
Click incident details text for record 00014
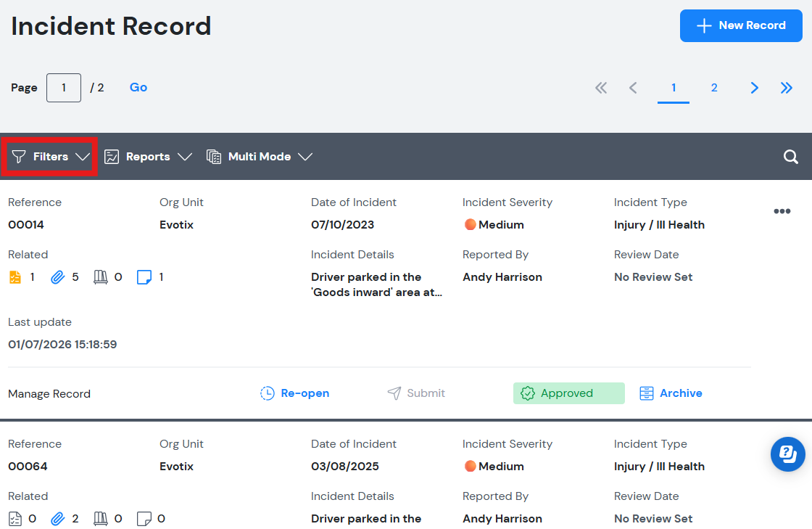376,284
